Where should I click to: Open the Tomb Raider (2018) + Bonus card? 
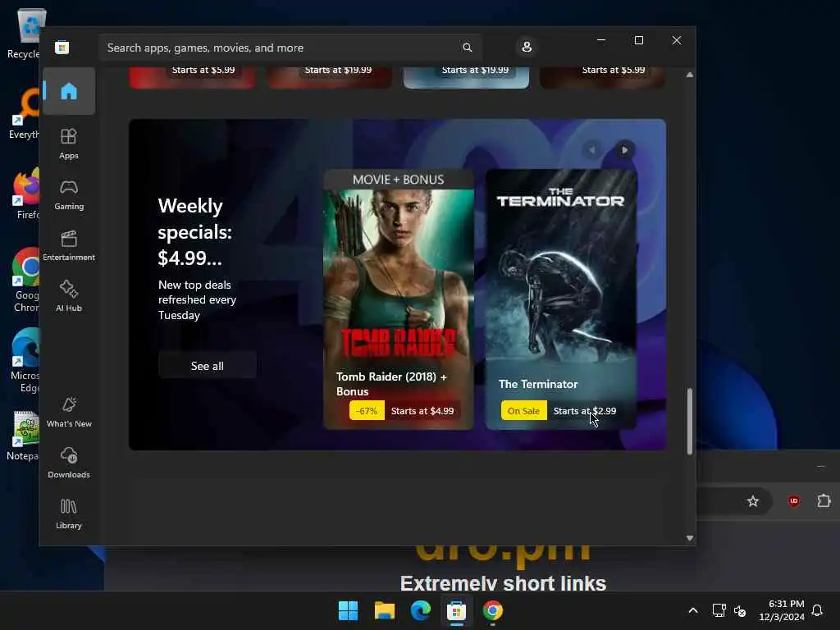tap(399, 299)
